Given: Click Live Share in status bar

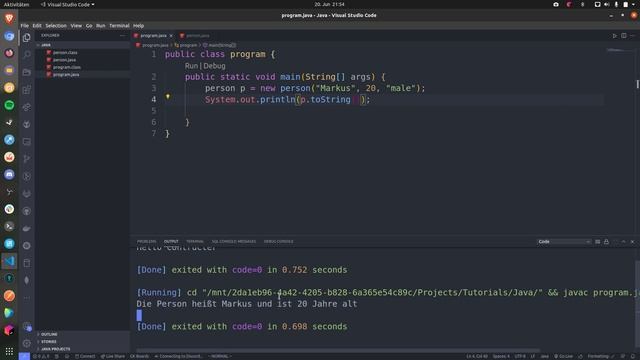Looking at the screenshot, I should (113, 356).
